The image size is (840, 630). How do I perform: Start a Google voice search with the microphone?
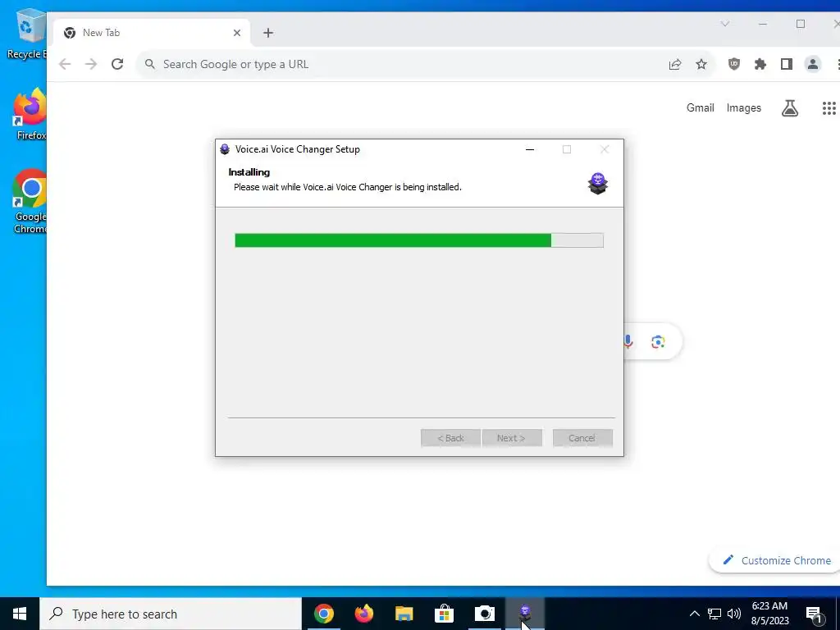tap(628, 341)
